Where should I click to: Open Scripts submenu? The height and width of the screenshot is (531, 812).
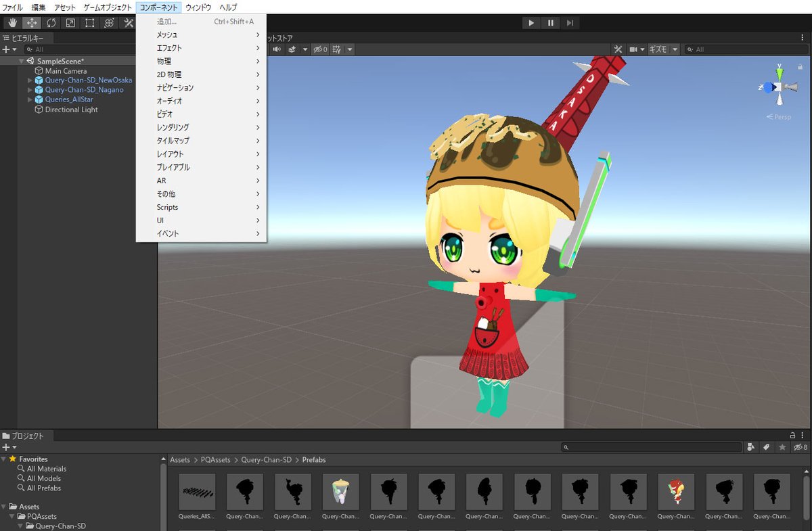pos(201,207)
